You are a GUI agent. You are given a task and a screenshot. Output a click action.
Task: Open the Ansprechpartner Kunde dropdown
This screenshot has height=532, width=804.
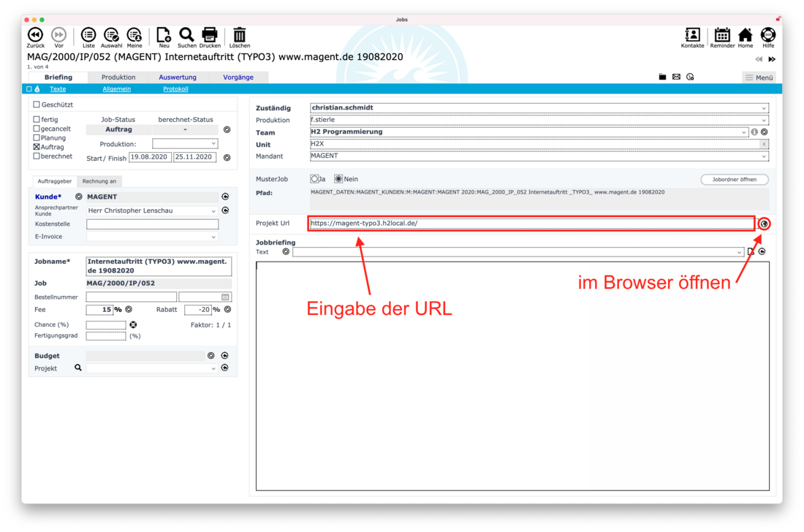(x=213, y=211)
